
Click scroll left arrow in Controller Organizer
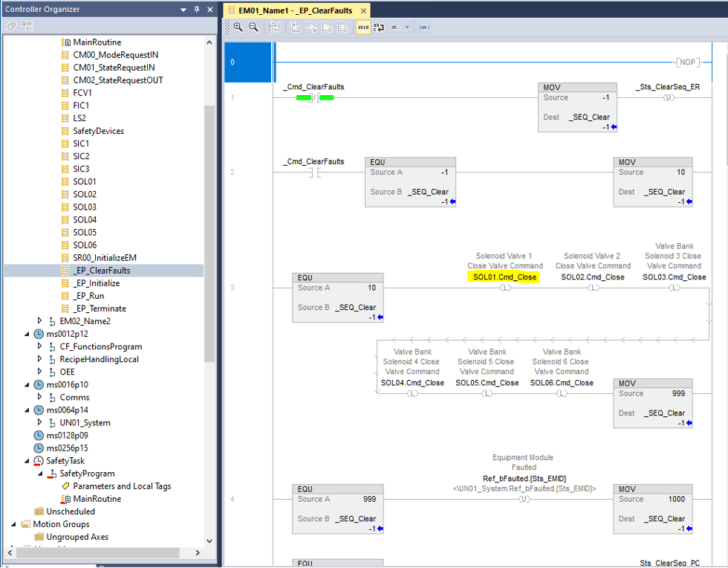(9, 552)
